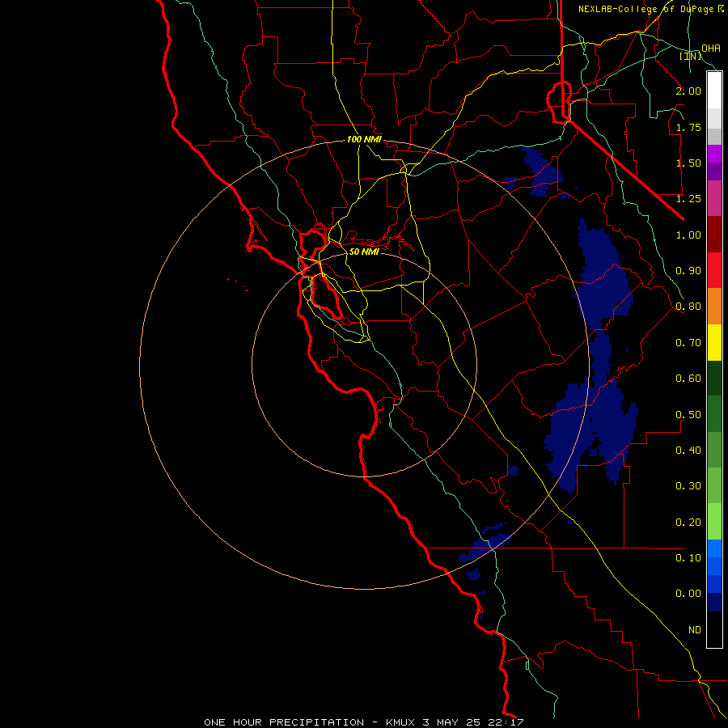The width and height of the screenshot is (728, 728).
Task: Click the 100 NMI range ring label
Action: coord(364,139)
